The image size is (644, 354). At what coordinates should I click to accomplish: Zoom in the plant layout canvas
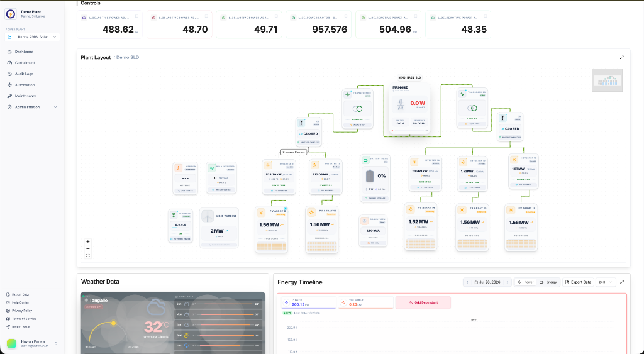88,242
